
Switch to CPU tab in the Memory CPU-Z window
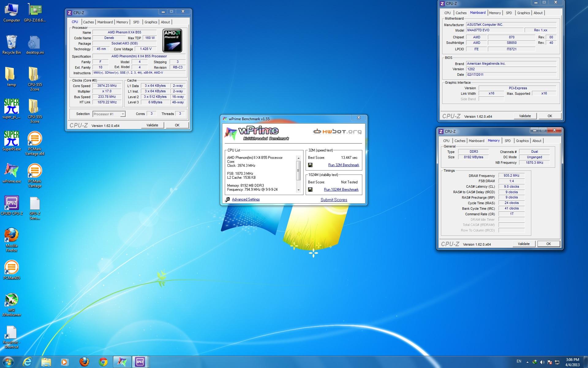(446, 141)
